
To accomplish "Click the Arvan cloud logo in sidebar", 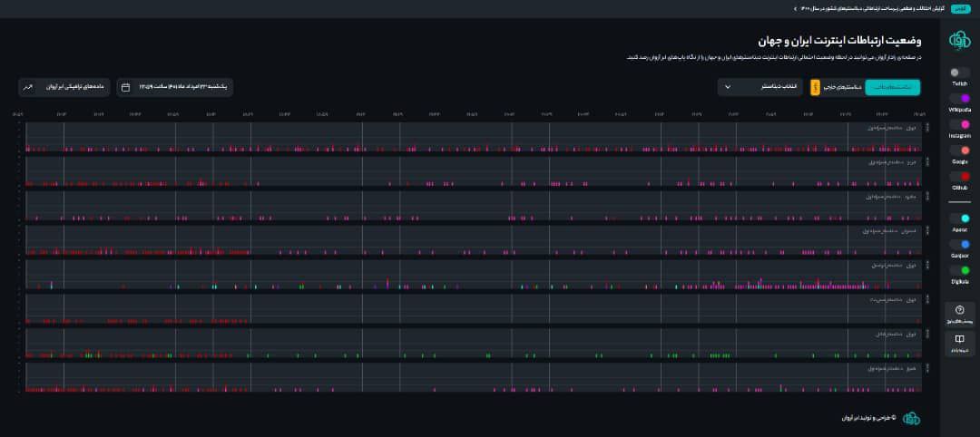I will tap(959, 40).
